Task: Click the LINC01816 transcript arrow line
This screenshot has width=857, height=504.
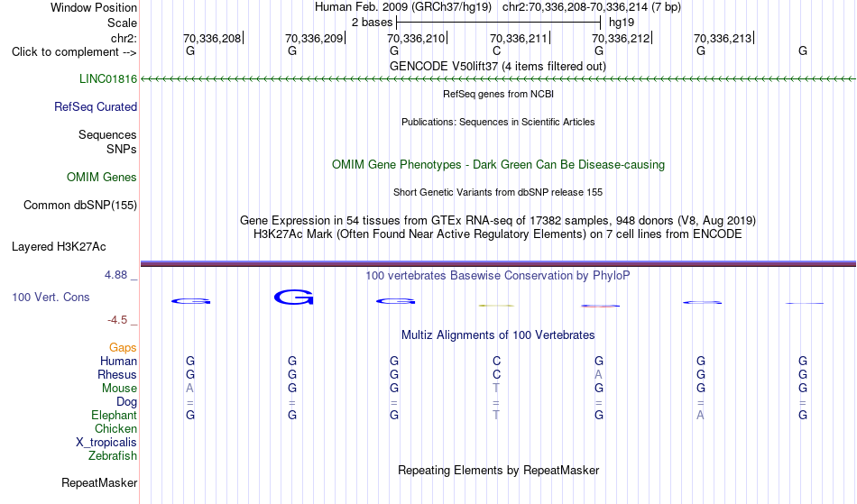Action: click(498, 79)
